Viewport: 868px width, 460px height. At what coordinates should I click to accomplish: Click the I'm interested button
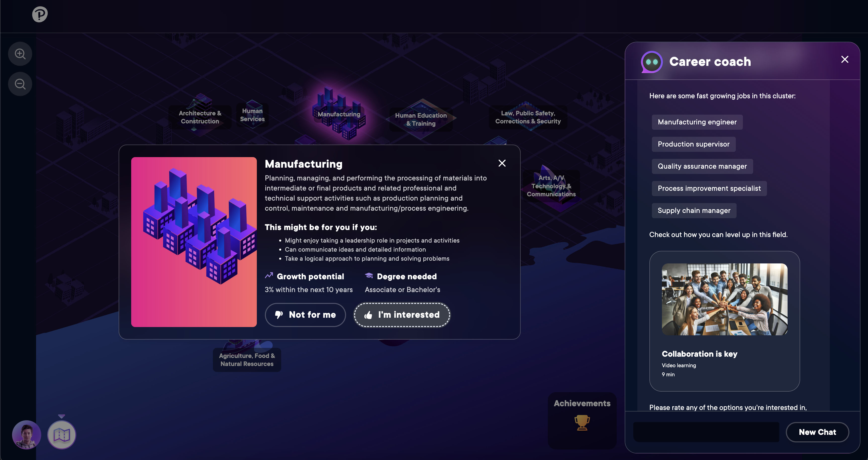[x=402, y=315]
